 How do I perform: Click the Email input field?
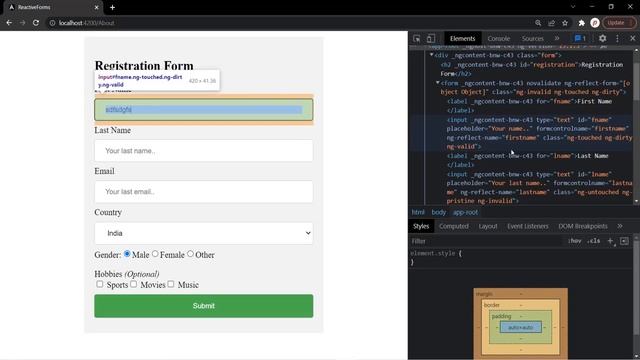[204, 191]
